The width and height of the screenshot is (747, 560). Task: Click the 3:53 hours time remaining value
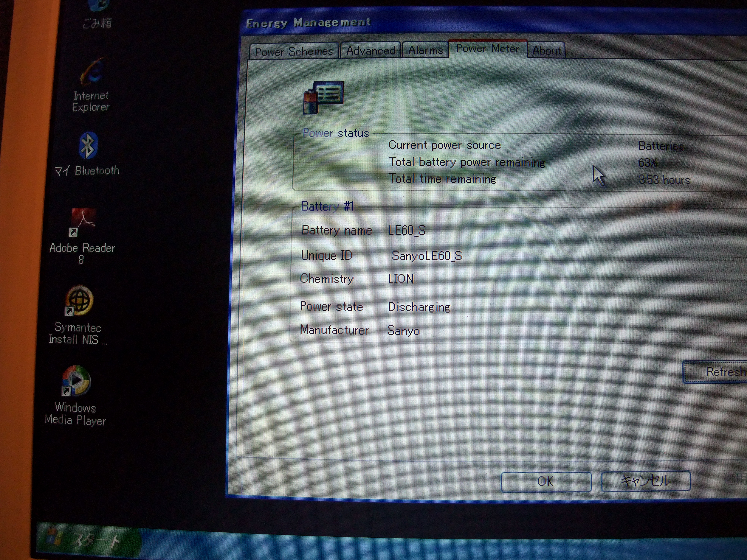pos(664,180)
